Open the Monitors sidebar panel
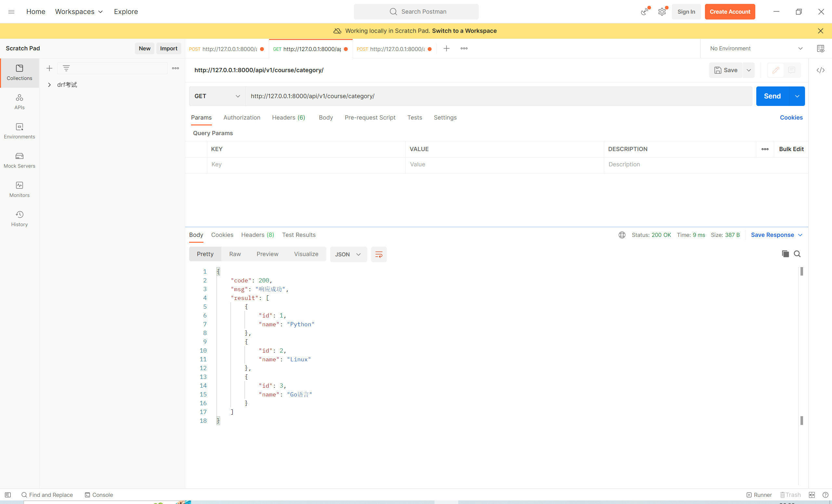The width and height of the screenshot is (832, 504). point(19,189)
